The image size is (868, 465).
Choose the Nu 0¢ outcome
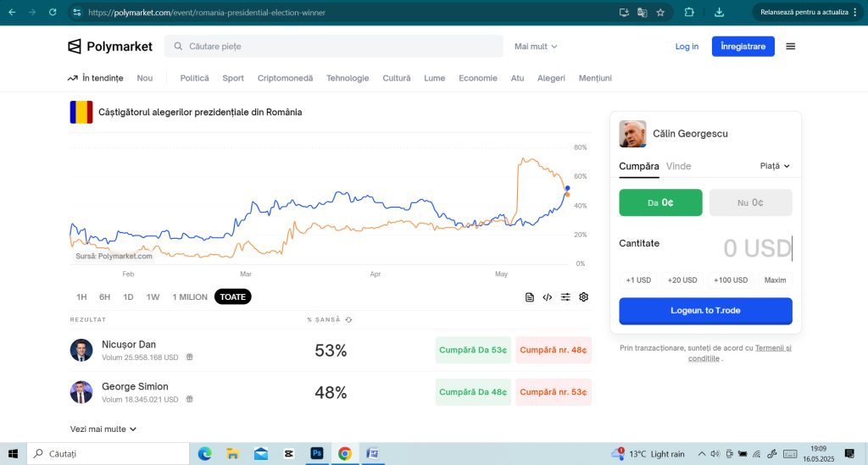[x=750, y=202]
